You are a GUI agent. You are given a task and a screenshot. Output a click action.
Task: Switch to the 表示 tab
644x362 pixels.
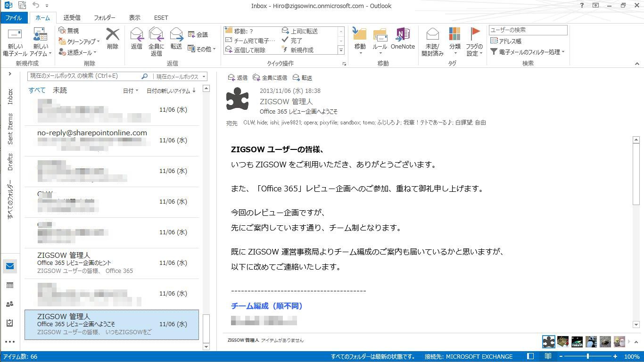pos(135,17)
